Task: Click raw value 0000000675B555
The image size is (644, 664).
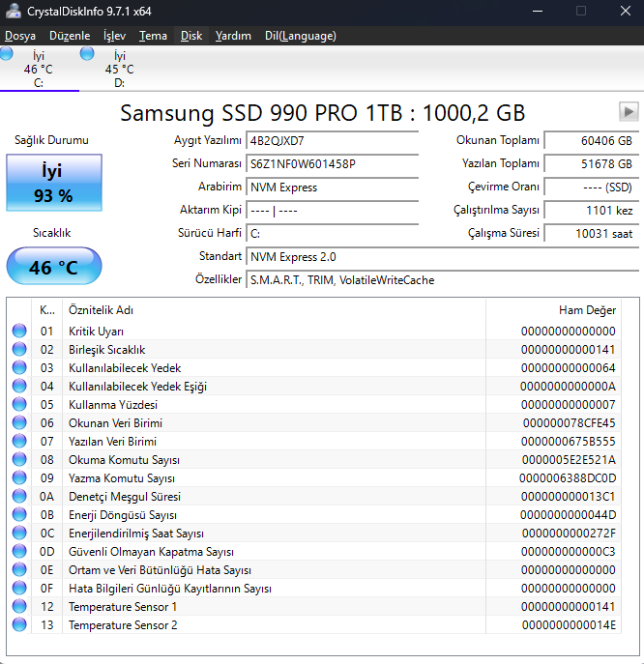Action: (x=569, y=442)
